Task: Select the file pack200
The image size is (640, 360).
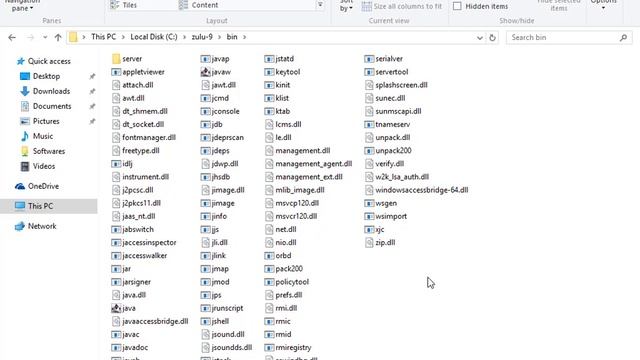Action: coord(284,269)
